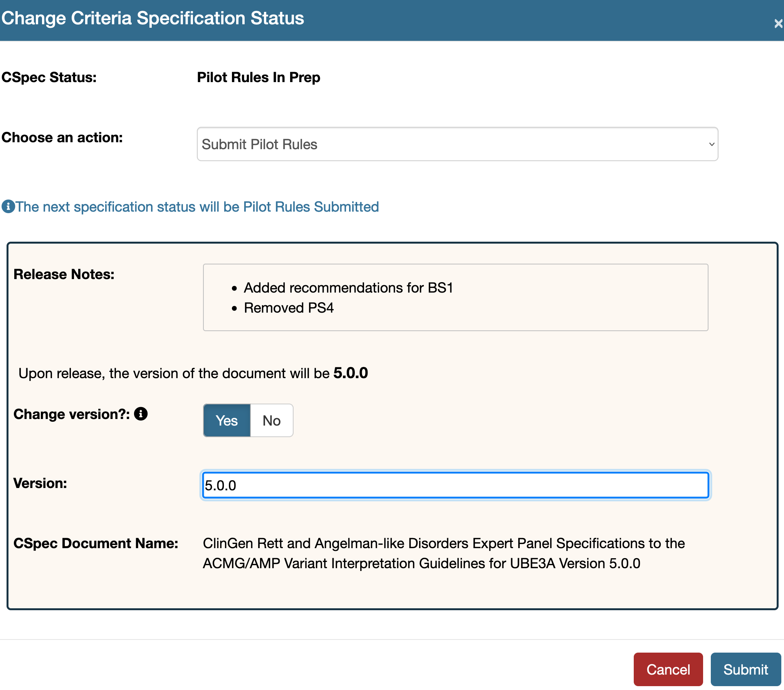Screen dimensions: 784x690
Task: Click the bold 5.0.0 upcoming version text
Action: pos(351,373)
